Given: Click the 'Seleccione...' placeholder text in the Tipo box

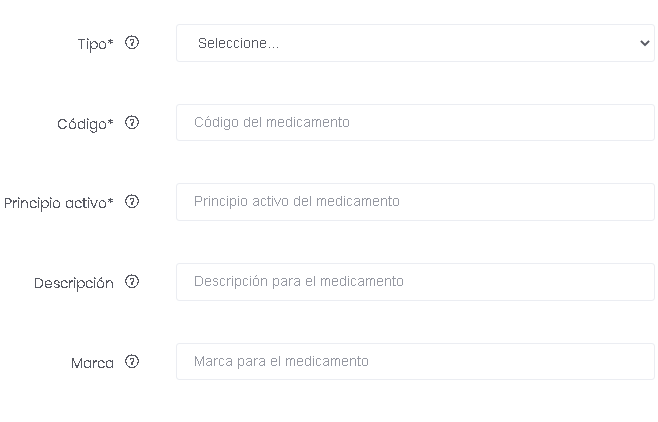Looking at the screenshot, I should (x=238, y=43).
